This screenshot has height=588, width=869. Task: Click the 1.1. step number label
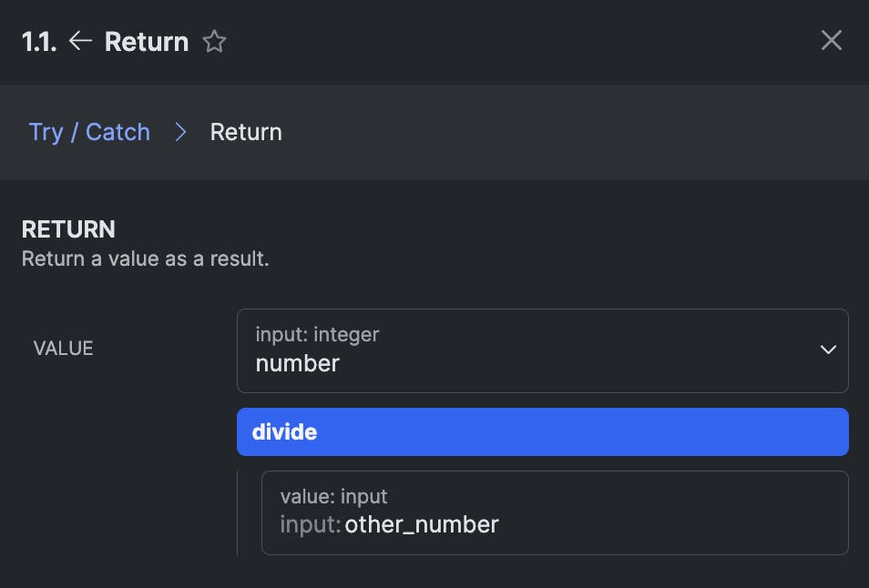click(x=39, y=42)
